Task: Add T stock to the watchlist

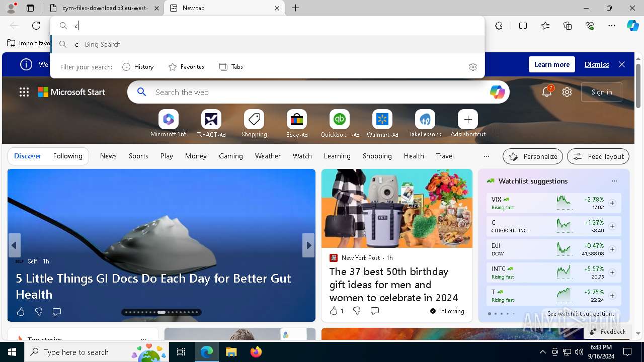Action: (x=612, y=296)
